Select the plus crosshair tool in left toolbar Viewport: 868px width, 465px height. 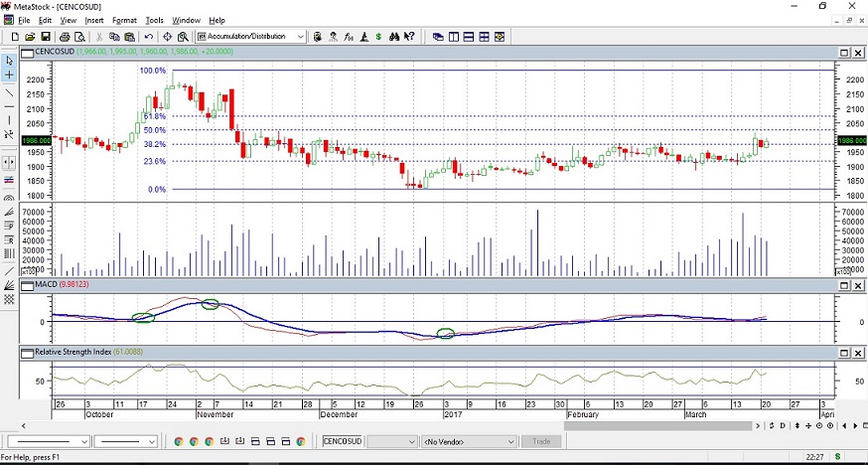pos(9,75)
